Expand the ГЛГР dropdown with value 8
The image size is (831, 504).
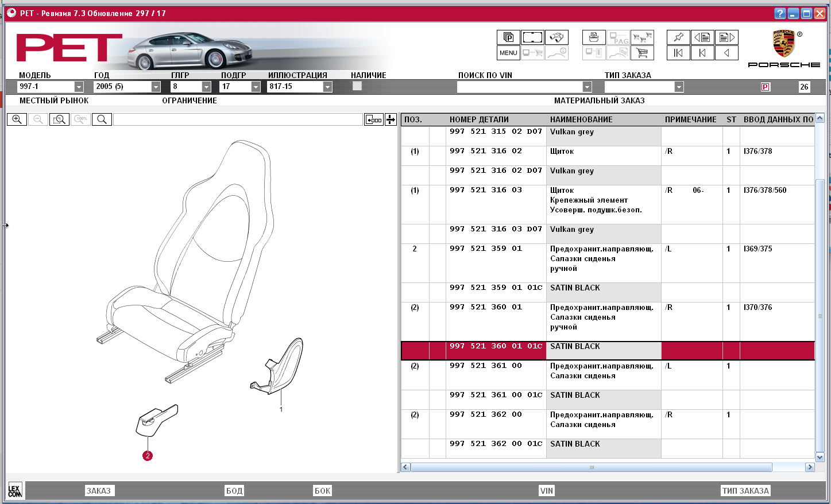pyautogui.click(x=206, y=87)
